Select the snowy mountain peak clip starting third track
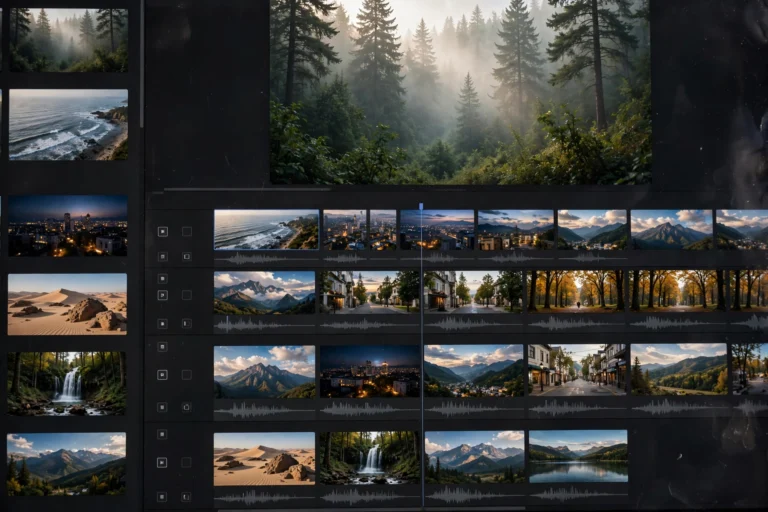The image size is (768, 512). point(264,372)
